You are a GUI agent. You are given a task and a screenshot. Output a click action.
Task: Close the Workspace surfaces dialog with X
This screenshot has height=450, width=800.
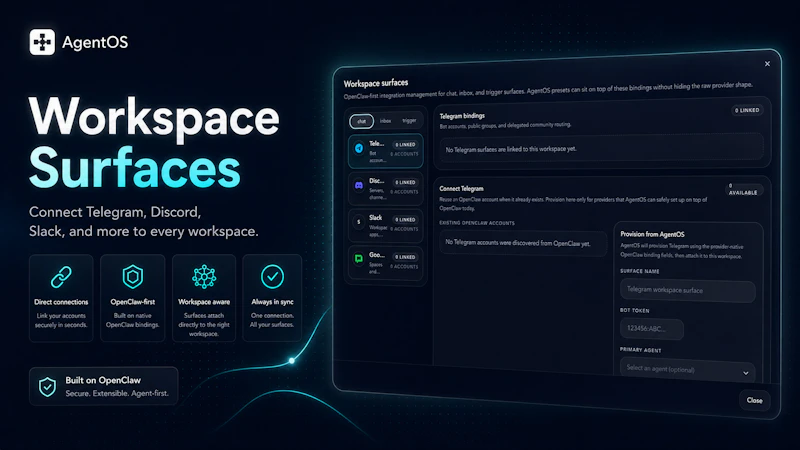(x=767, y=64)
